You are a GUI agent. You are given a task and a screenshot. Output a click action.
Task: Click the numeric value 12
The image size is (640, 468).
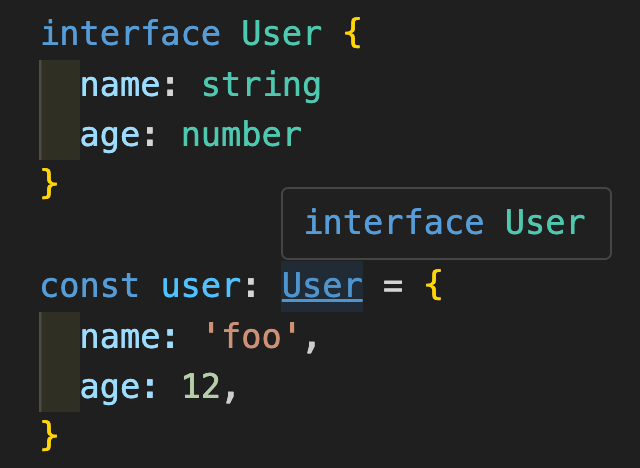tap(200, 387)
